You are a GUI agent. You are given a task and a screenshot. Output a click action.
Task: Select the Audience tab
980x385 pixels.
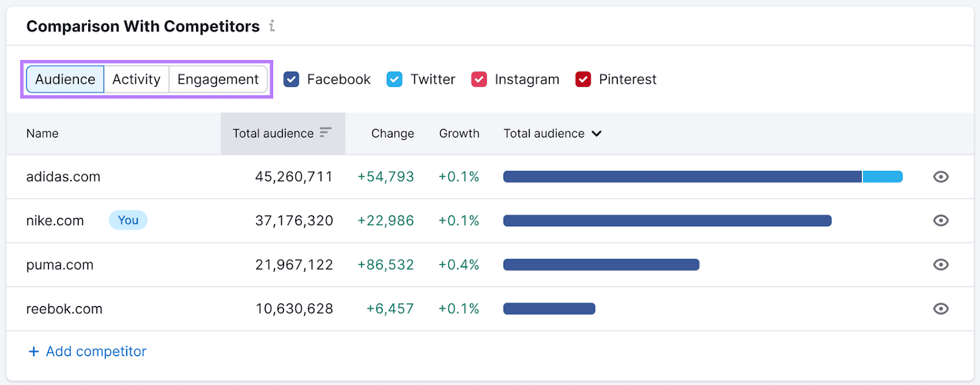click(65, 80)
